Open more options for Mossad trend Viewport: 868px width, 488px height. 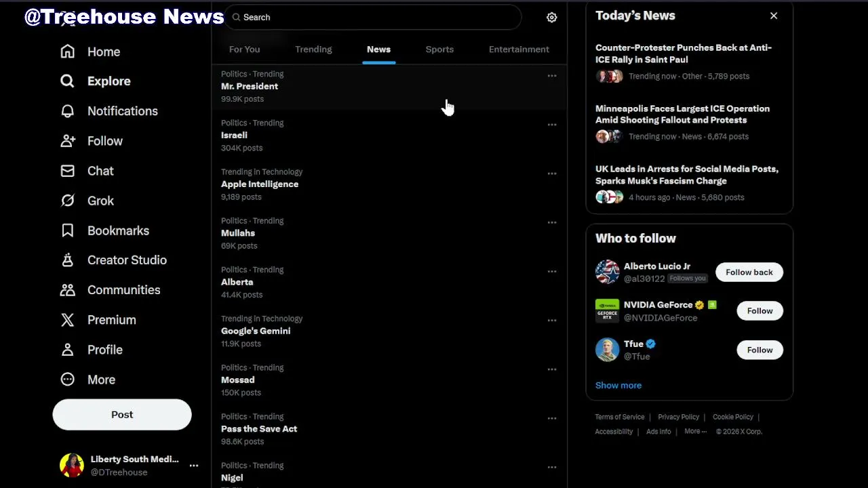[x=552, y=369]
